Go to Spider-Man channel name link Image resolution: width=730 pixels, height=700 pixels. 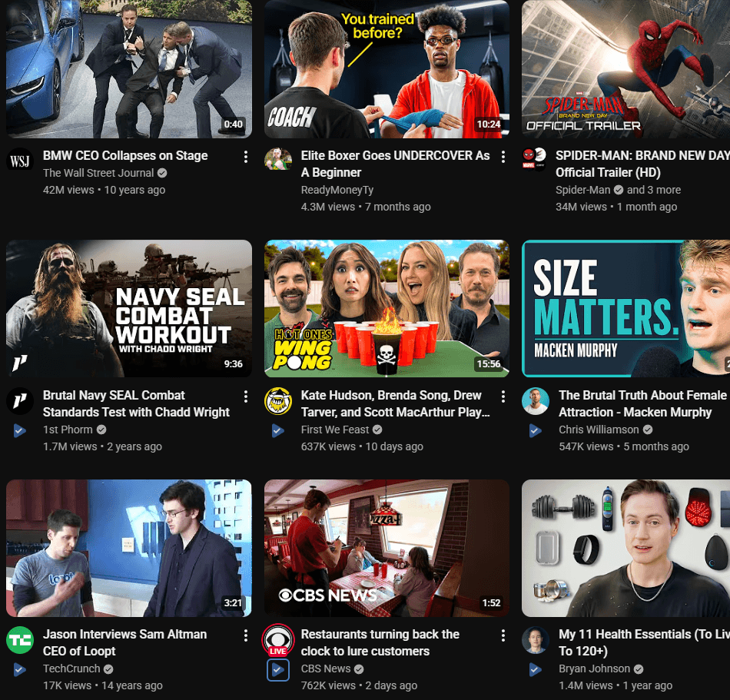pyautogui.click(x=583, y=190)
